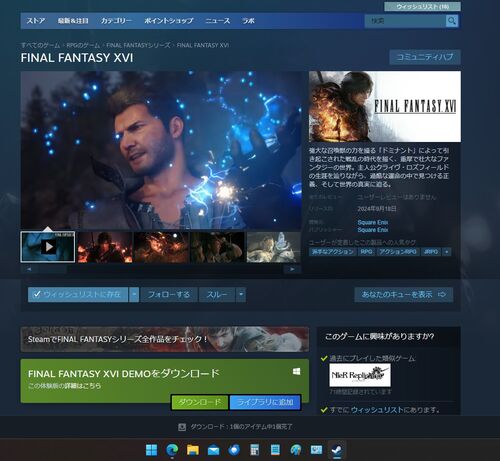Toggle フォローする to follow the game
Screen dimensions: 500x461
pos(169,294)
